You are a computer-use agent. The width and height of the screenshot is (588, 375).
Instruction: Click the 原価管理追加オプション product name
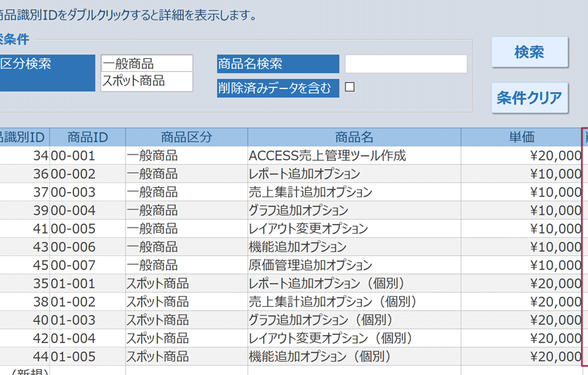pos(354,265)
